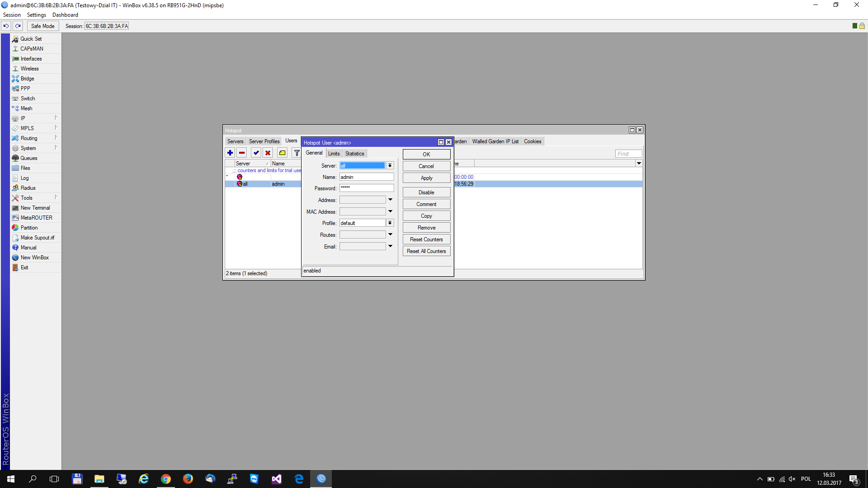Open Radius in the sidebar
868x488 pixels.
pyautogui.click(x=36, y=188)
